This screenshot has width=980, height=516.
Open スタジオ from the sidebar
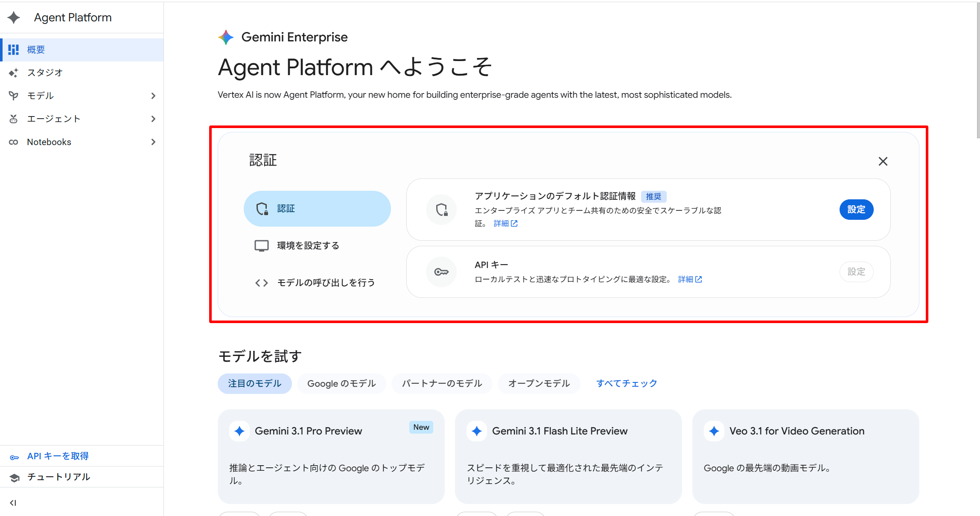[x=45, y=73]
